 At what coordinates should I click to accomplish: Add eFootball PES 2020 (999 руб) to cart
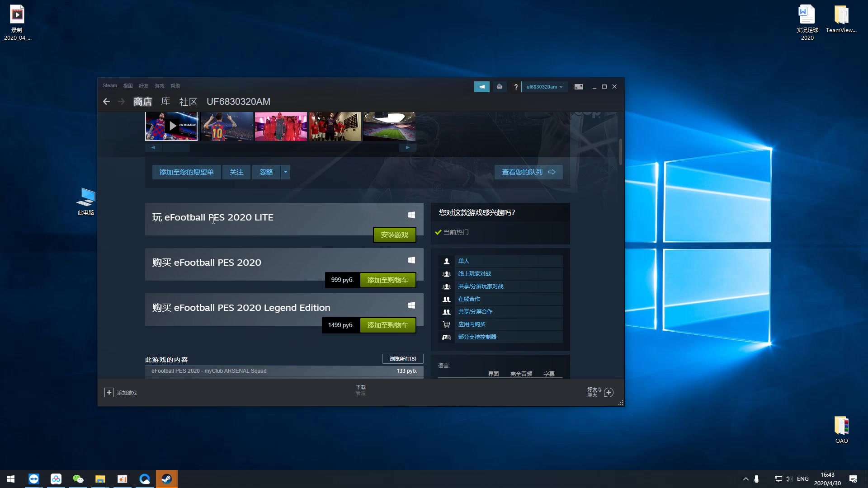387,280
